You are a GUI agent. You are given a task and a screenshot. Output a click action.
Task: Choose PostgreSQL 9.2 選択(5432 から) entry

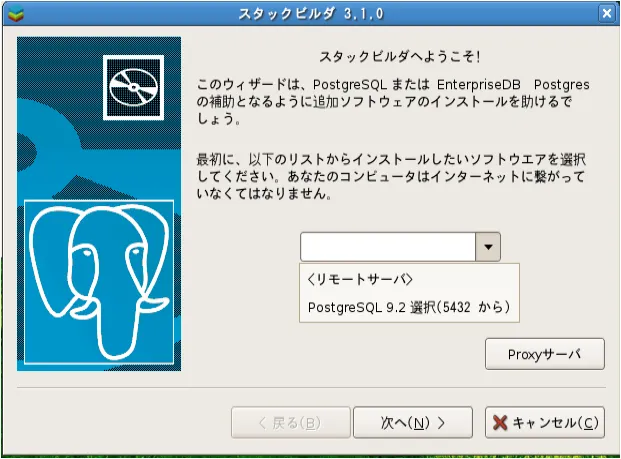pyautogui.click(x=409, y=307)
